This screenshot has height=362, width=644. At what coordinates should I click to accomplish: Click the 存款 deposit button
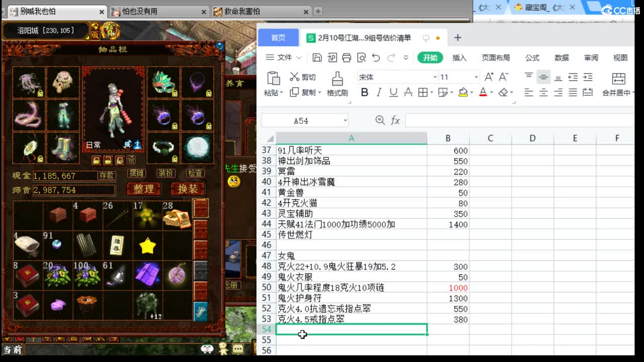click(x=107, y=175)
